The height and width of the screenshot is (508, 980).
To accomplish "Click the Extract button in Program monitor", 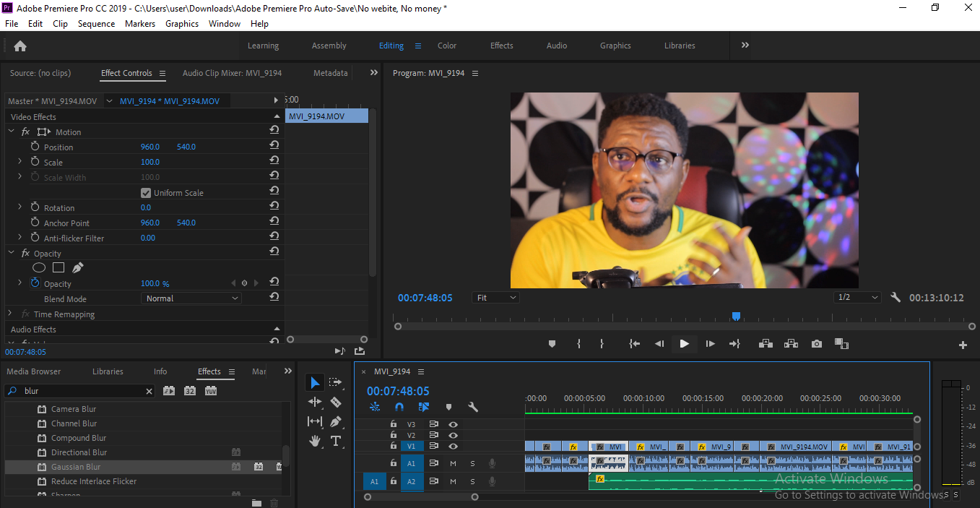I will coord(791,344).
